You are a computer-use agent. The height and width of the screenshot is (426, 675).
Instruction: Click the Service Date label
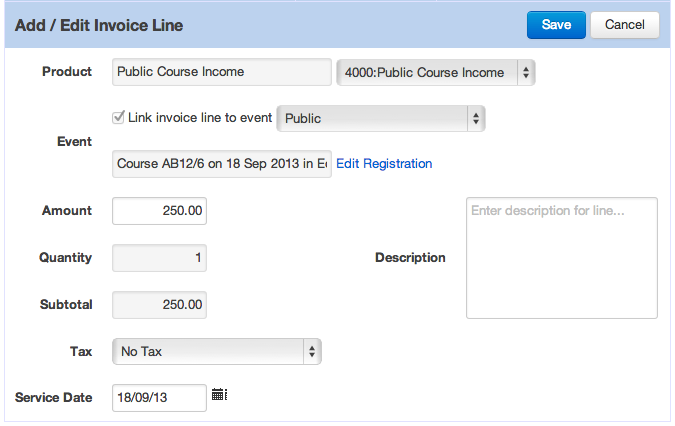[x=53, y=398]
